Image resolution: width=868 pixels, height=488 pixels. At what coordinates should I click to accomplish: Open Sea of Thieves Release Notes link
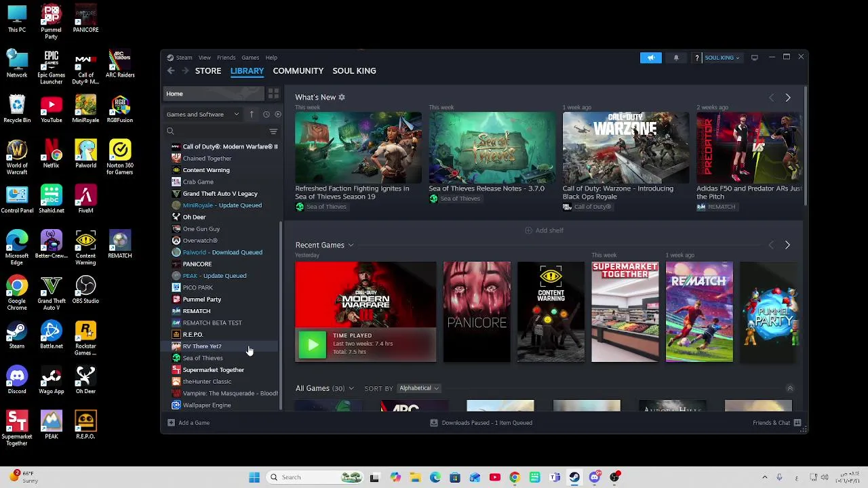[x=486, y=188]
